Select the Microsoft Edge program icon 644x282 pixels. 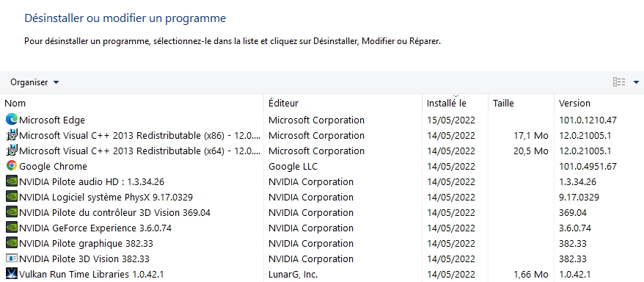tap(12, 120)
